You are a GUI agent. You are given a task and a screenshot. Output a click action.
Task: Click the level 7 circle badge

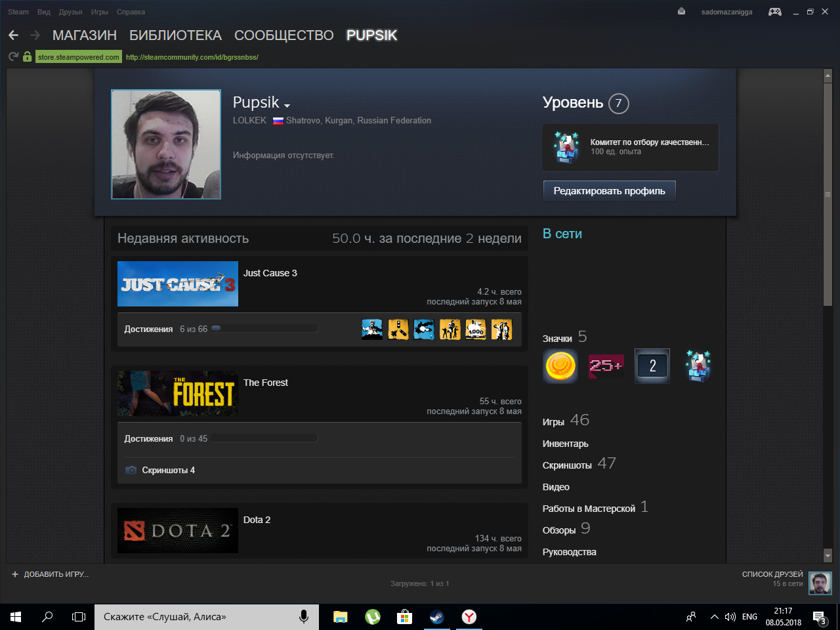click(x=618, y=104)
